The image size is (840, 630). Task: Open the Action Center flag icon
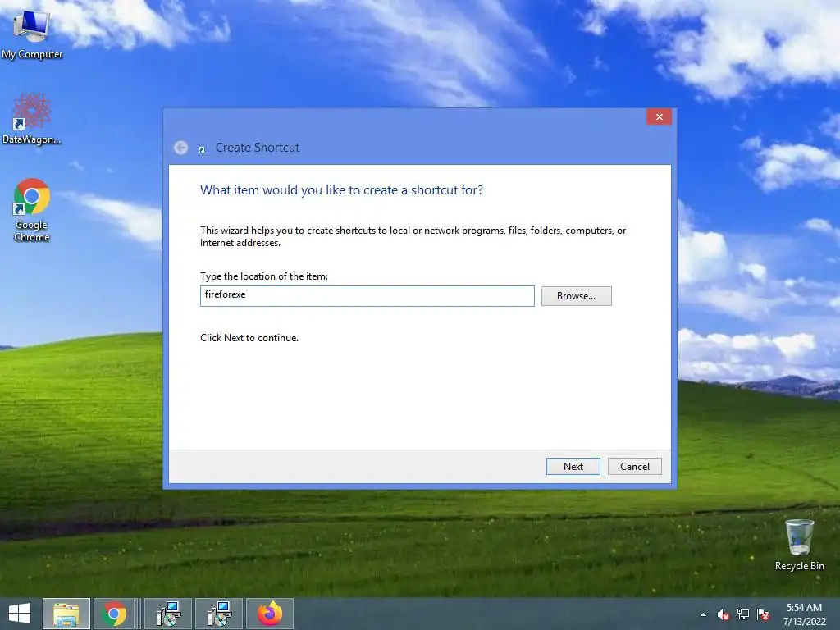pyautogui.click(x=763, y=614)
